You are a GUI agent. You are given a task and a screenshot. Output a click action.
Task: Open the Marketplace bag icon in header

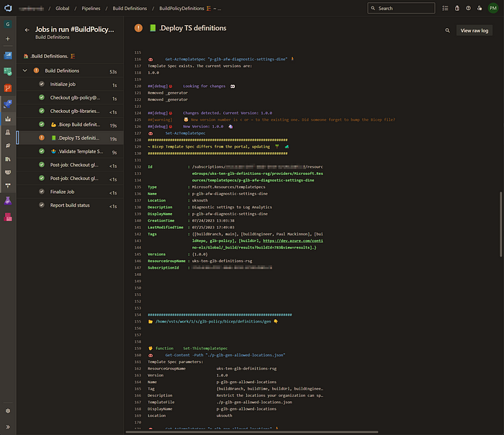point(457,9)
